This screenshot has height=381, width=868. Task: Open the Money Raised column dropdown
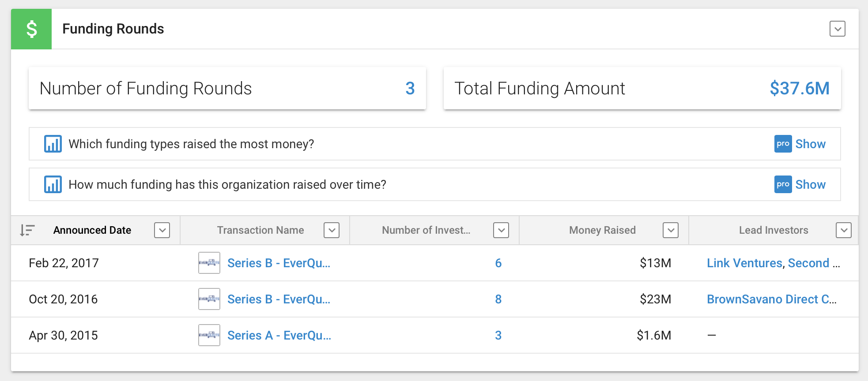[x=671, y=230]
